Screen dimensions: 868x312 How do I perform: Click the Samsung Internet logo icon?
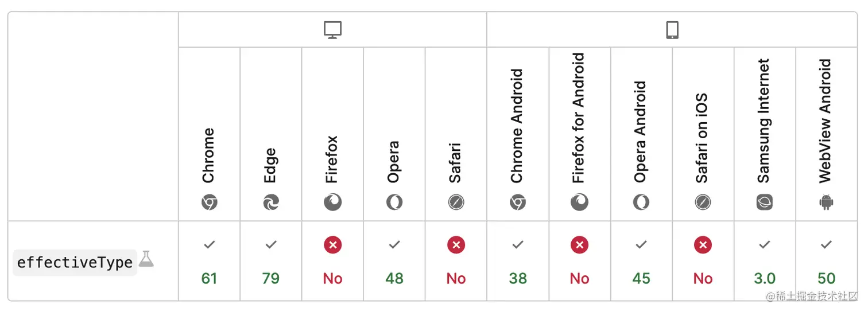[765, 202]
